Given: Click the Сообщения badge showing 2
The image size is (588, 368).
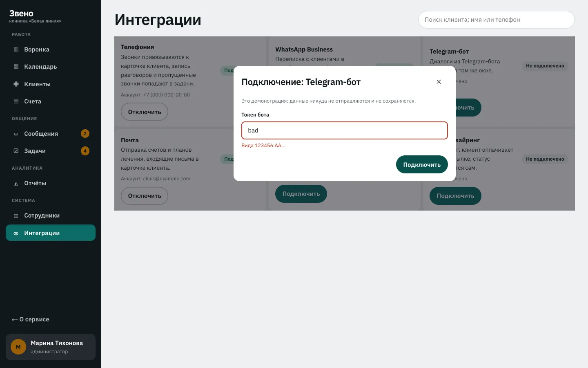Looking at the screenshot, I should point(85,134).
